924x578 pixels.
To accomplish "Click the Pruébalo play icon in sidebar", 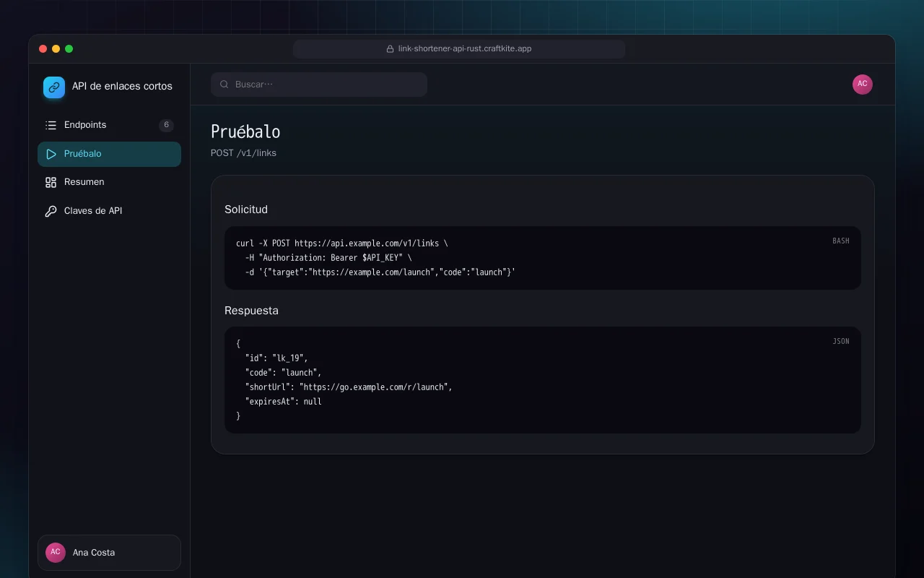I will point(51,154).
